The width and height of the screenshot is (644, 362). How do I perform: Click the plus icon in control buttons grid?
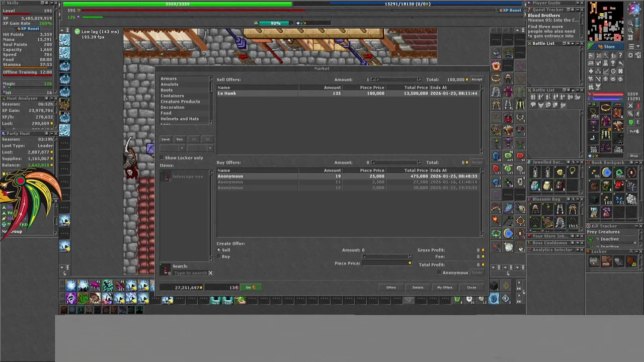pyautogui.click(x=591, y=71)
